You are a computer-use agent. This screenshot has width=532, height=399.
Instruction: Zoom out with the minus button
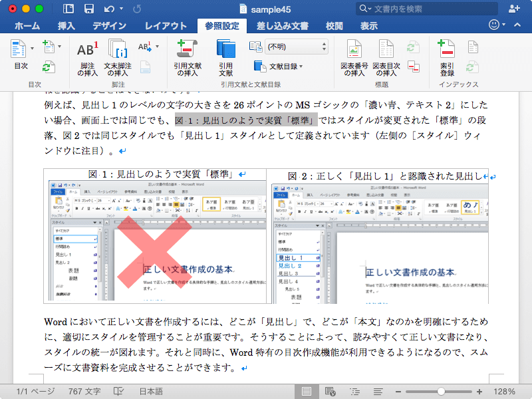pos(398,392)
